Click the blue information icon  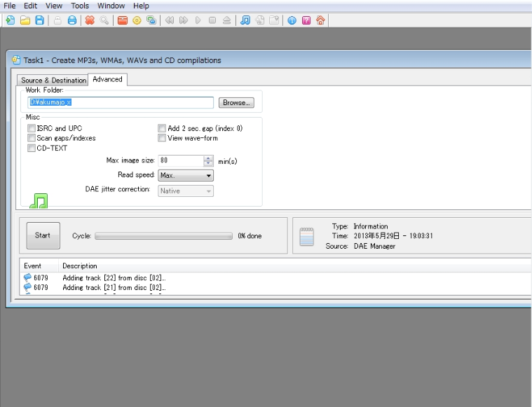point(292,20)
